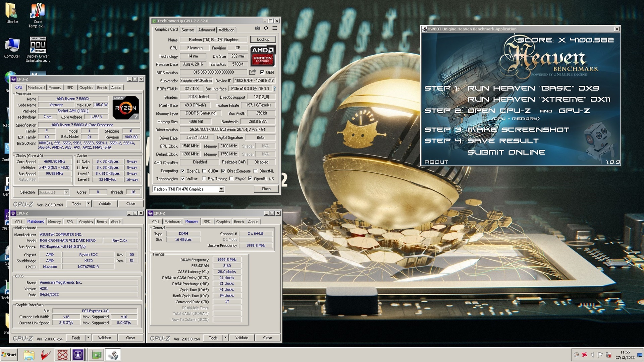Open SPD tab in the top CPU-Z window
Viewport: 644px width, 362px height.
click(70, 88)
